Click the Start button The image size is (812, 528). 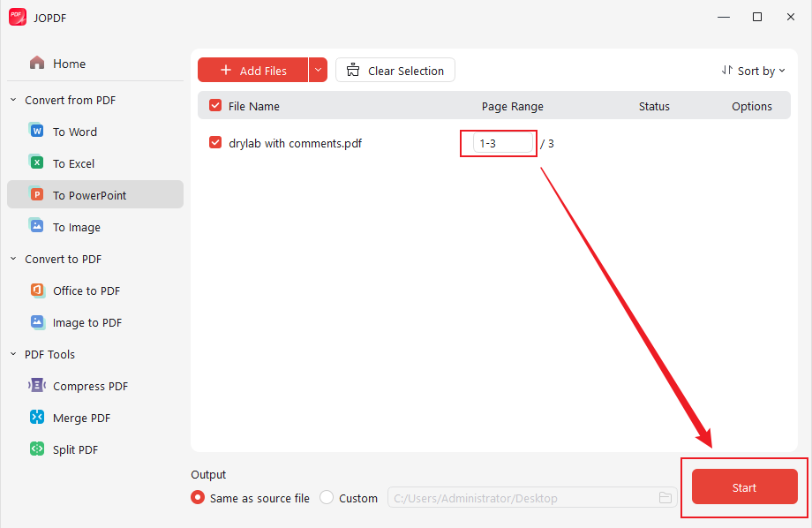coord(744,487)
